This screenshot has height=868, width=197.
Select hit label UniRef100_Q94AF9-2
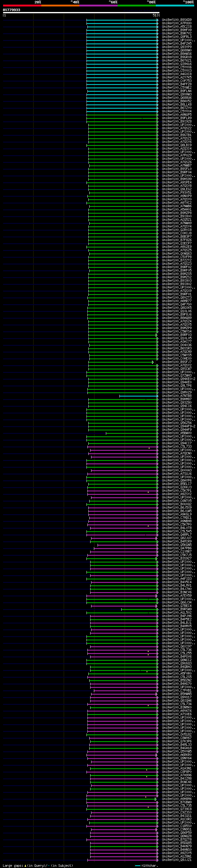click(179, 426)
